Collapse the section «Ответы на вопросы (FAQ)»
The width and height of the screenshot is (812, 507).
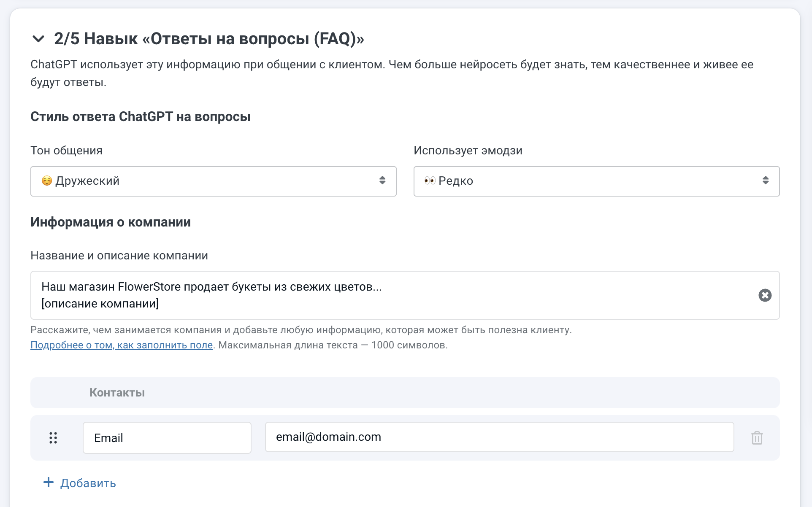click(38, 39)
